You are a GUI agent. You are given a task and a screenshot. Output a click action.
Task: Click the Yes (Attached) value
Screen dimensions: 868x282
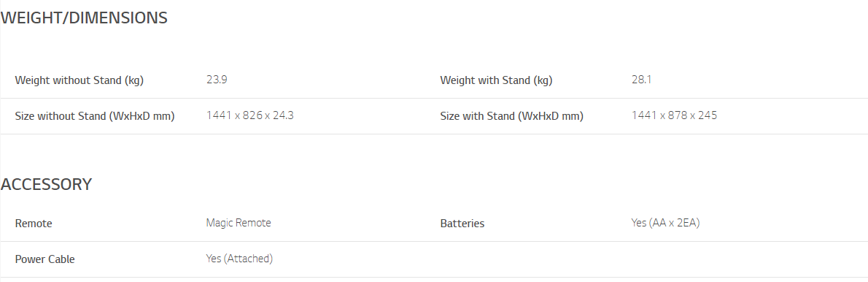[240, 259]
